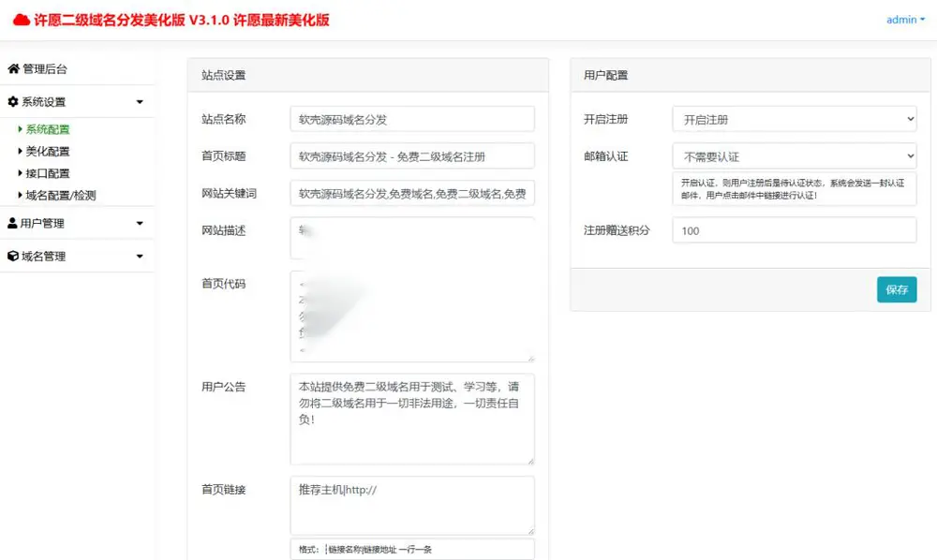The width and height of the screenshot is (937, 560).
Task: Click into the 首页代码 text area
Action: (412, 317)
